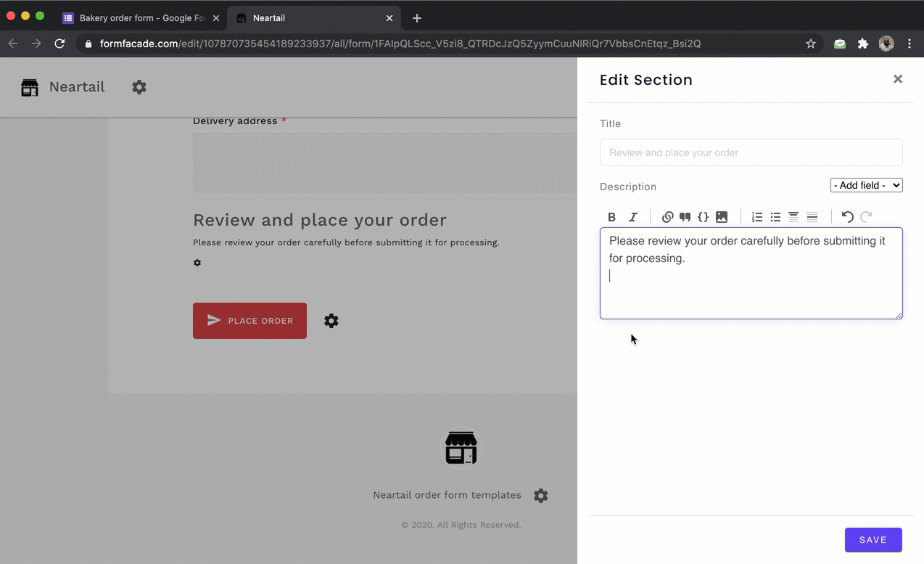Switch to the Bakery order form tab

click(138, 17)
